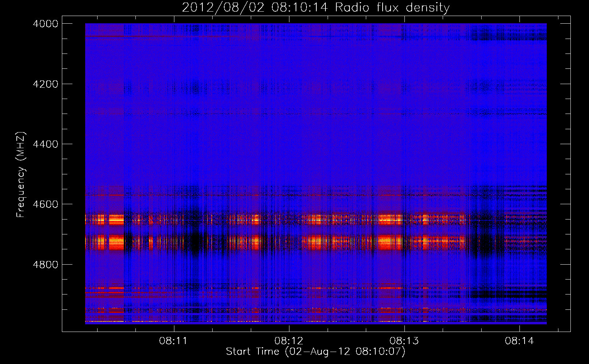Click the 08:12 time axis label
Image resolution: width=589 pixels, height=364 pixels.
(x=289, y=341)
